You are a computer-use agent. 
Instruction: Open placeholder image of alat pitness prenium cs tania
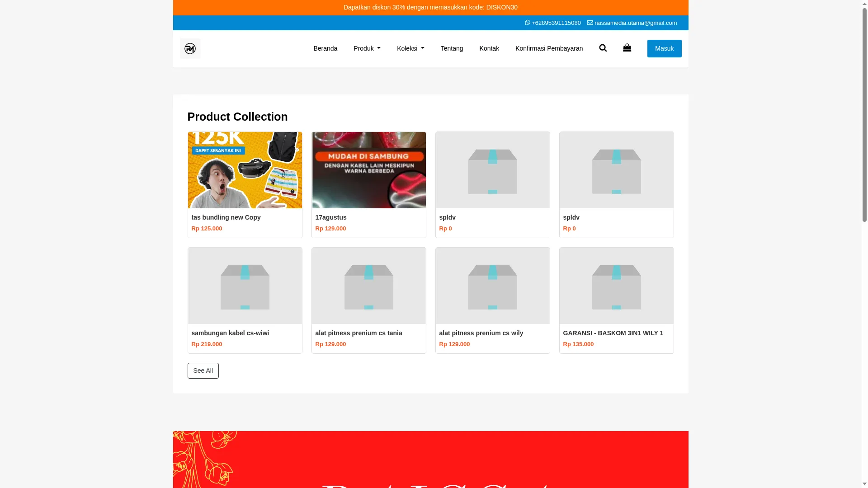(x=368, y=286)
